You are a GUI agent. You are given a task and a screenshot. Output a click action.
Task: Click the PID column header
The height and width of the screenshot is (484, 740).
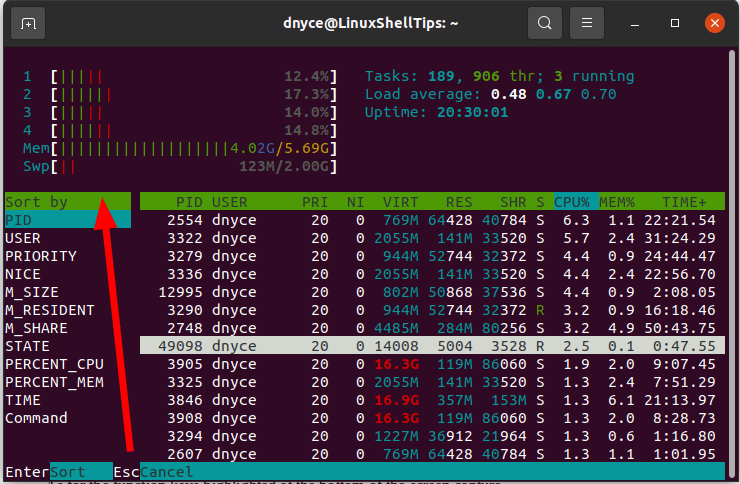pyautogui.click(x=189, y=202)
